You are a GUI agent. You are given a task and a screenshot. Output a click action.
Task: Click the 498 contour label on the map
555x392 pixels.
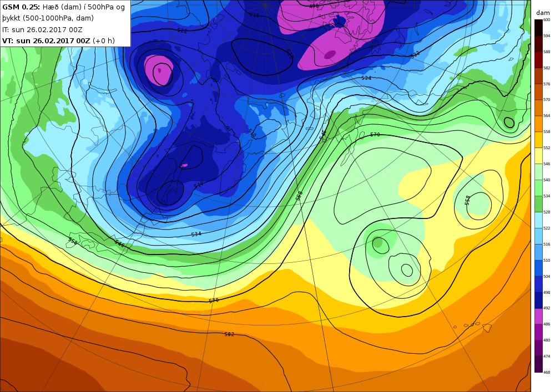pos(314,6)
